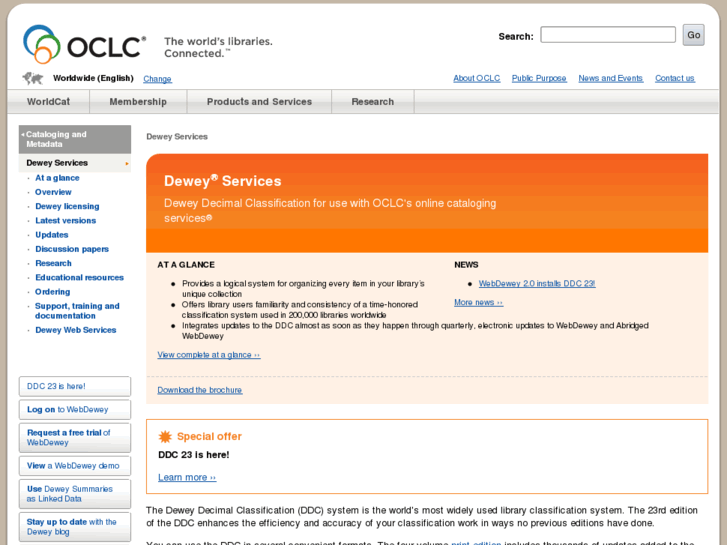The width and height of the screenshot is (727, 545).
Task: Click Use Dewey Summaries as Linked Data
Action: (x=75, y=494)
